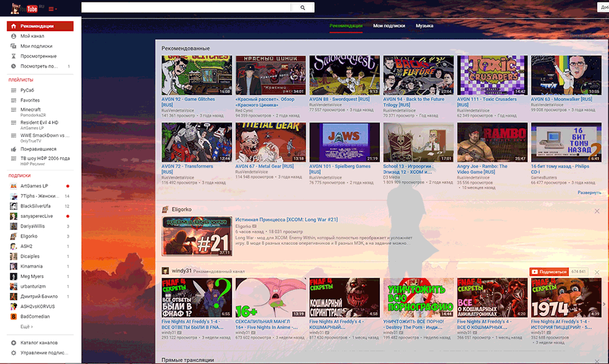Image resolution: width=609 pixels, height=364 pixels.
Task: Click Dicaiples channel avatar
Action: pyautogui.click(x=13, y=256)
